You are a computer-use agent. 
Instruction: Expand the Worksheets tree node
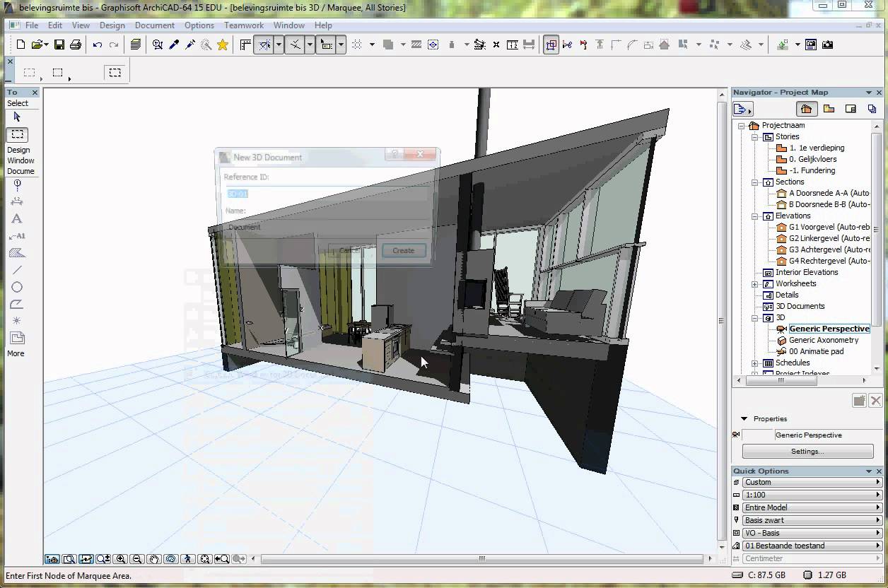click(754, 284)
